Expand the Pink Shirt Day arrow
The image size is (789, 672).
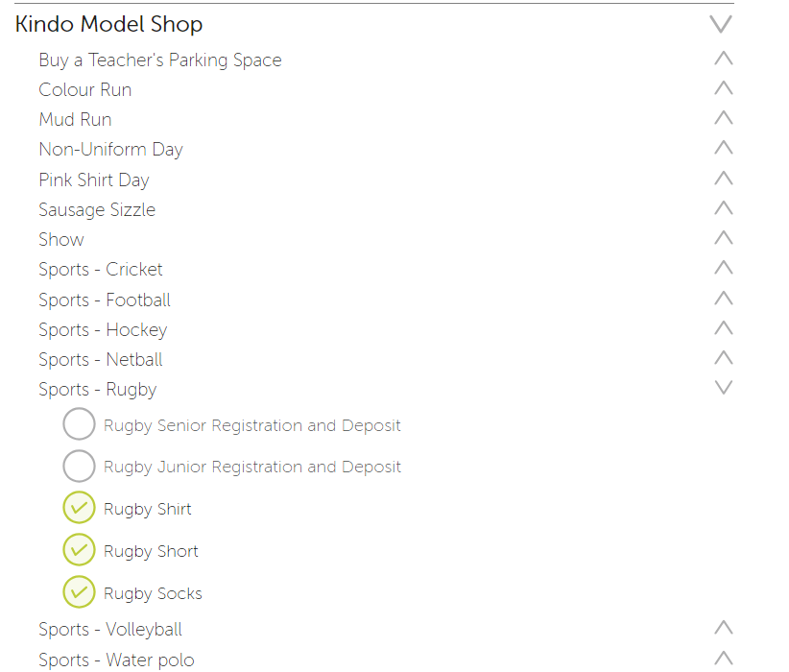[x=724, y=179]
